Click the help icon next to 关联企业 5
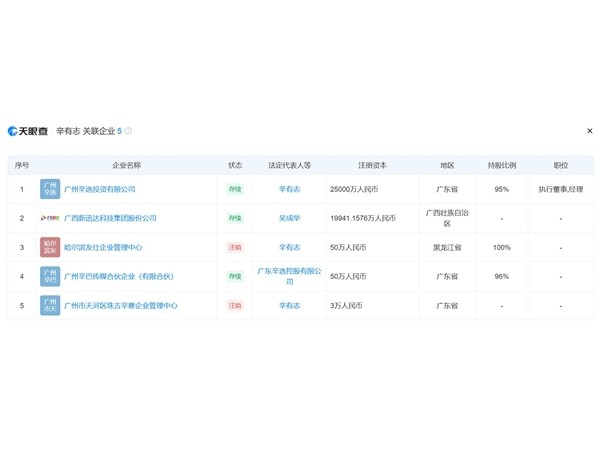 tap(128, 131)
